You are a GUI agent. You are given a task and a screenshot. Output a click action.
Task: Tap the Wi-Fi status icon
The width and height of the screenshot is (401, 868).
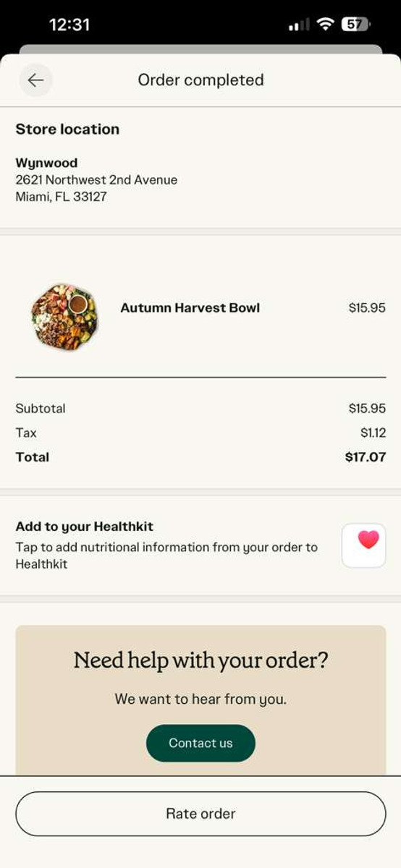click(x=326, y=25)
